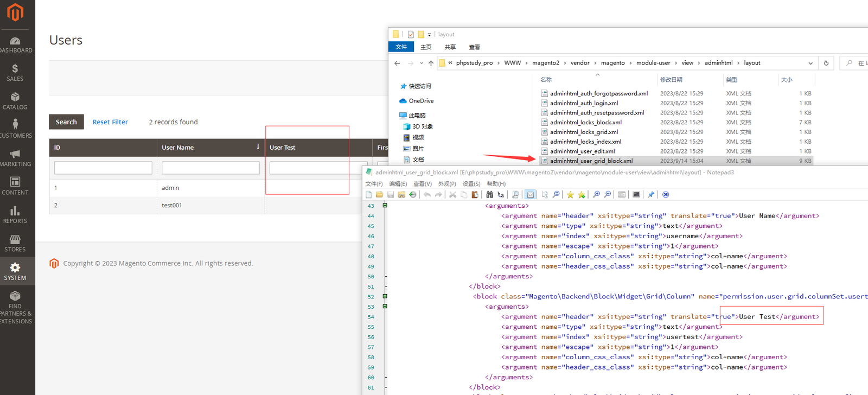Click the Magento logo at top of sidebar
This screenshot has width=868, height=395.
pos(15,12)
